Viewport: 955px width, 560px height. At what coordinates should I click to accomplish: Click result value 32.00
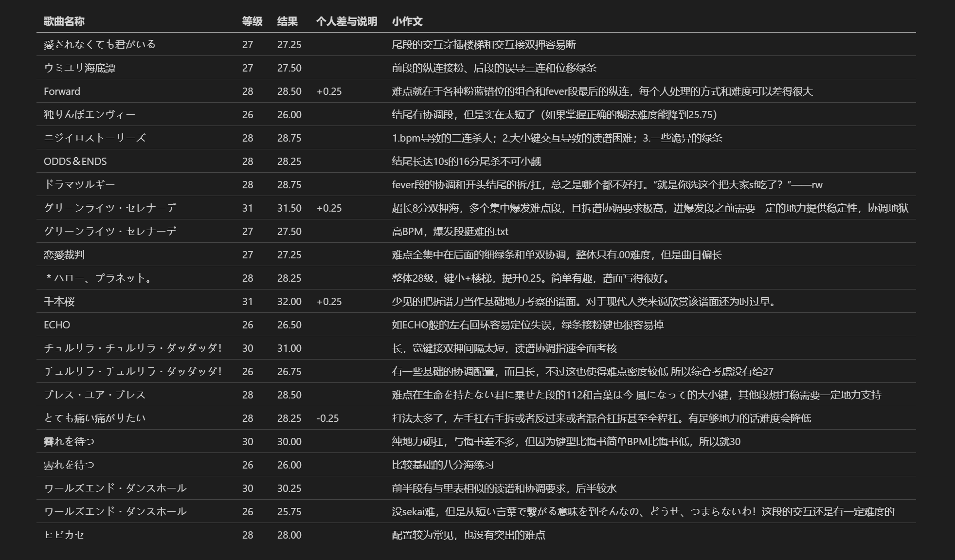pos(289,301)
